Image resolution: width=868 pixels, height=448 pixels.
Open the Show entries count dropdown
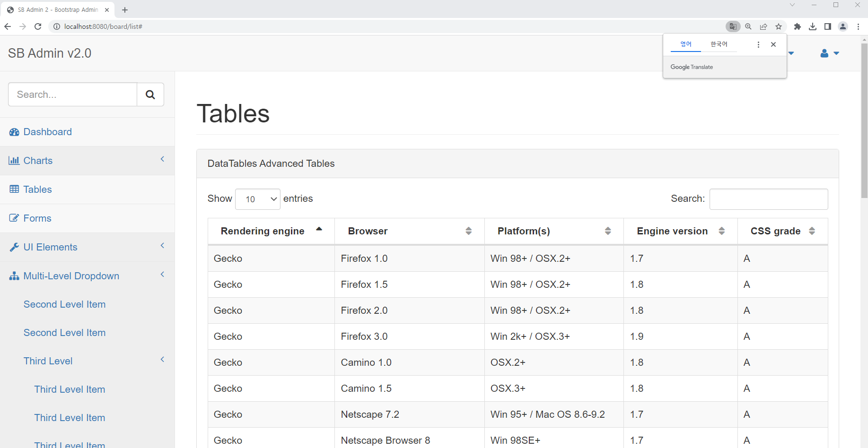click(x=258, y=199)
